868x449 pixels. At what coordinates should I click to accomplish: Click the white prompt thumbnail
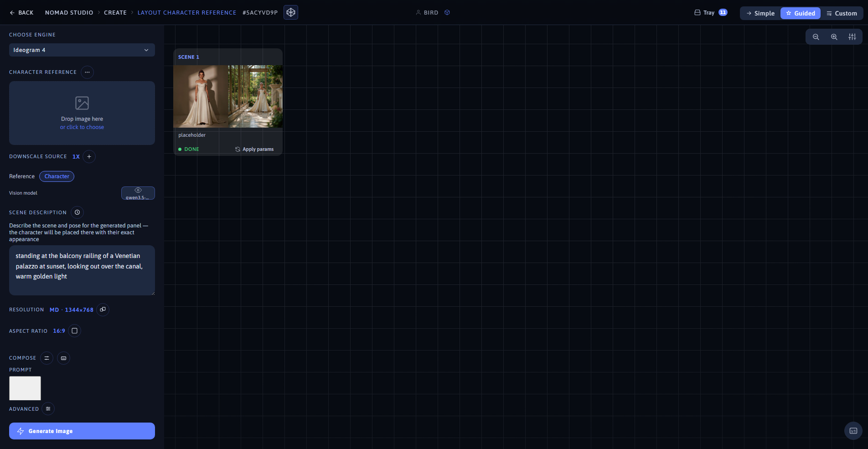click(25, 388)
